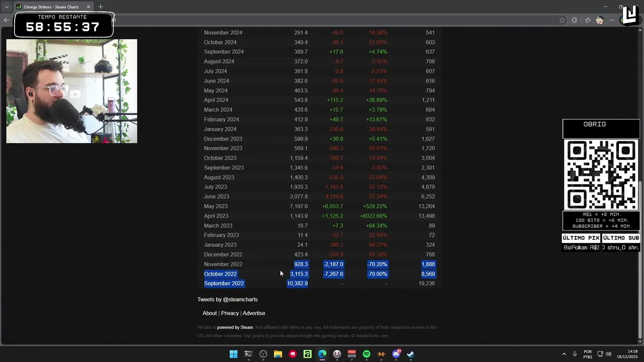The width and height of the screenshot is (644, 362).
Task: Open Spotify from the taskbar
Action: pyautogui.click(x=366, y=354)
